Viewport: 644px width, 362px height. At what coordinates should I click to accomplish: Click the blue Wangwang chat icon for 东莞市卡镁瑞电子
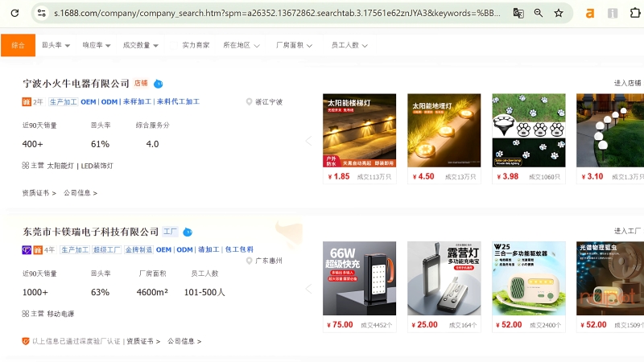pos(188,232)
